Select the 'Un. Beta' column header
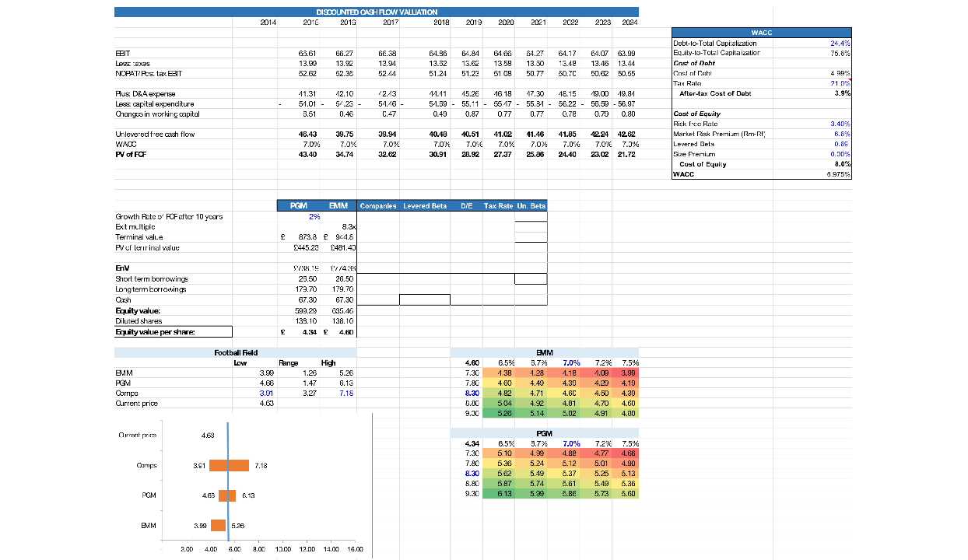 coord(531,205)
